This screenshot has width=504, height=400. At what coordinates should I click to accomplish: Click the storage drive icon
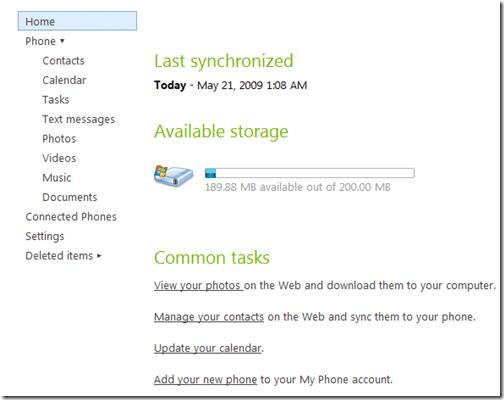tap(173, 175)
